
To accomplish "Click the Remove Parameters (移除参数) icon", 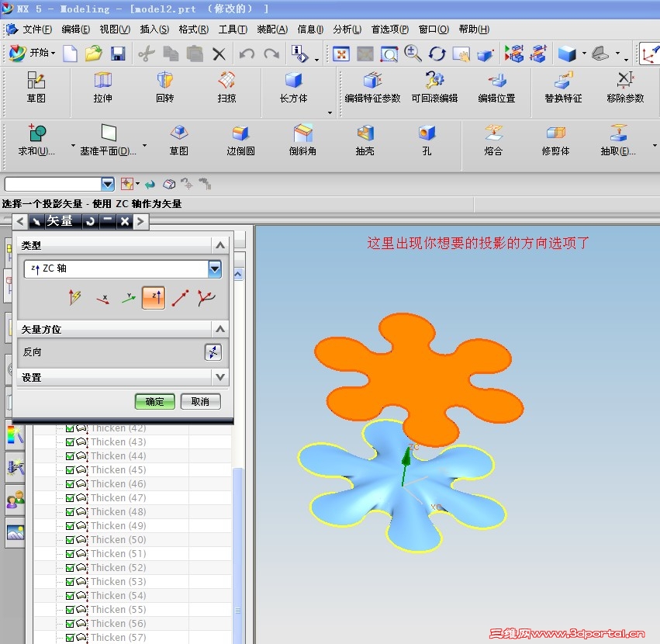I will 625,87.
